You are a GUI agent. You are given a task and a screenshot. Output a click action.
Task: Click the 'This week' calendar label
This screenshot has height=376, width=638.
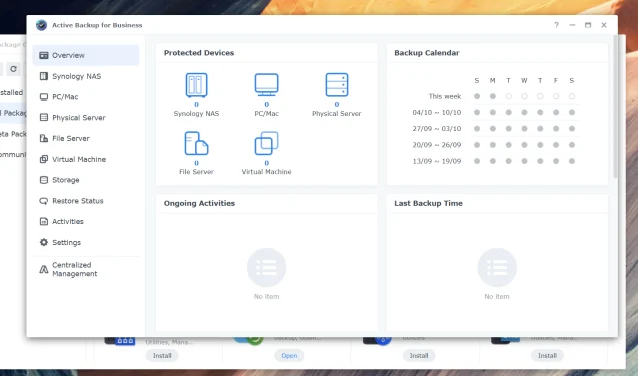coord(445,96)
